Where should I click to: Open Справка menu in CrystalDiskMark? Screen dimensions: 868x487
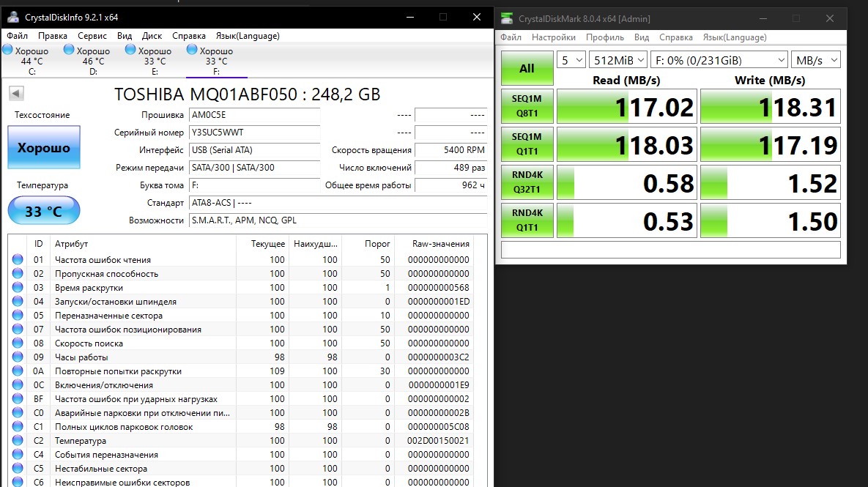coord(676,37)
